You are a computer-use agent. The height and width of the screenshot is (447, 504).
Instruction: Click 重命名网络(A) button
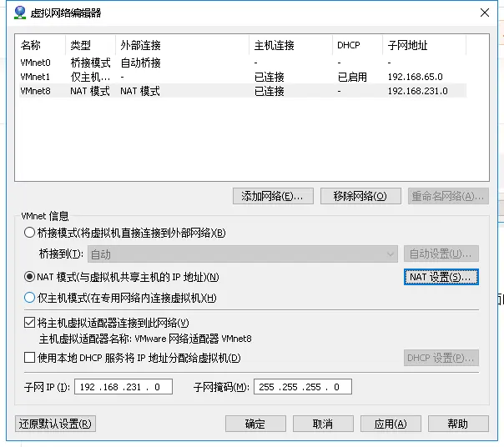pyautogui.click(x=448, y=196)
